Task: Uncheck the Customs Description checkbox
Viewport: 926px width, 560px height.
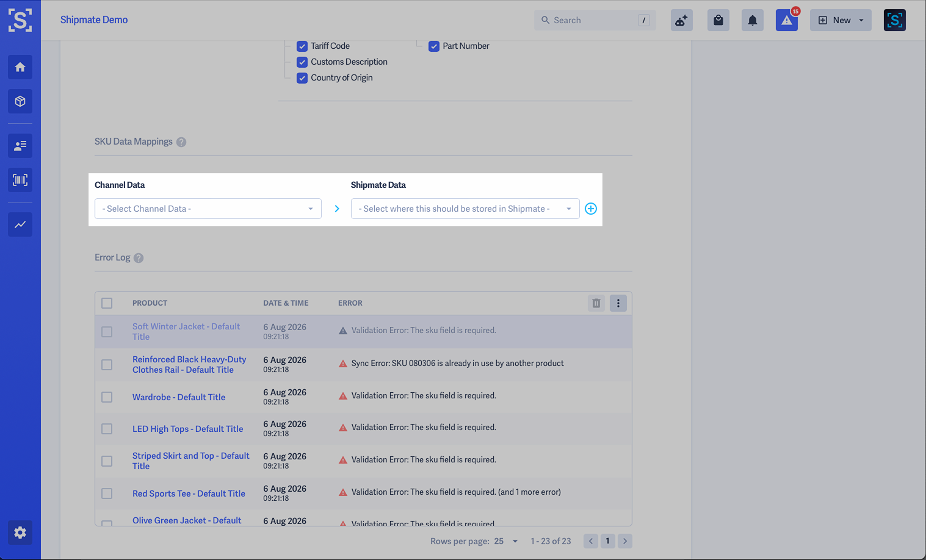Action: pyautogui.click(x=302, y=62)
